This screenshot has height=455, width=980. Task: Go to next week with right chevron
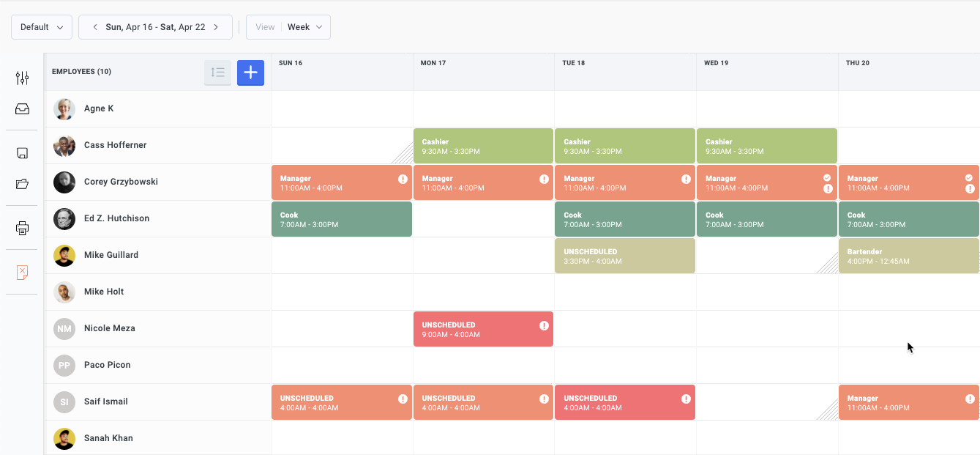tap(216, 27)
